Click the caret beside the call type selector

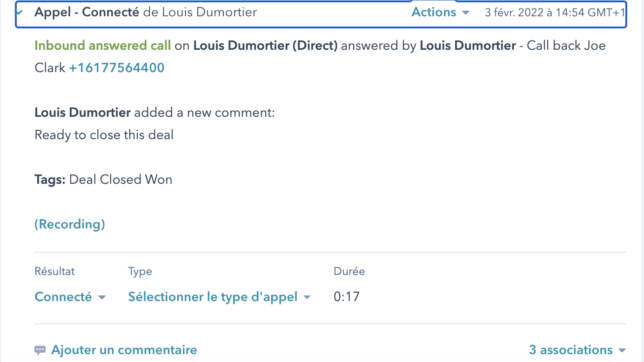click(x=307, y=297)
